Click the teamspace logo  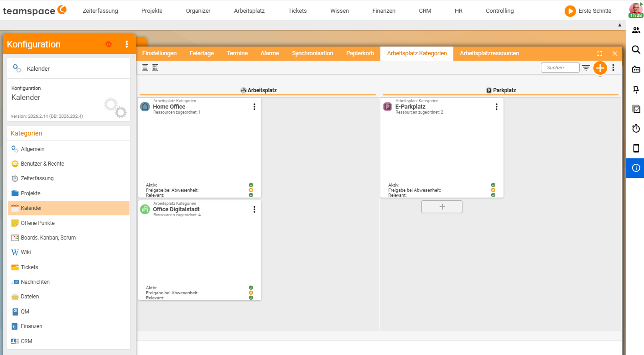[x=35, y=10]
